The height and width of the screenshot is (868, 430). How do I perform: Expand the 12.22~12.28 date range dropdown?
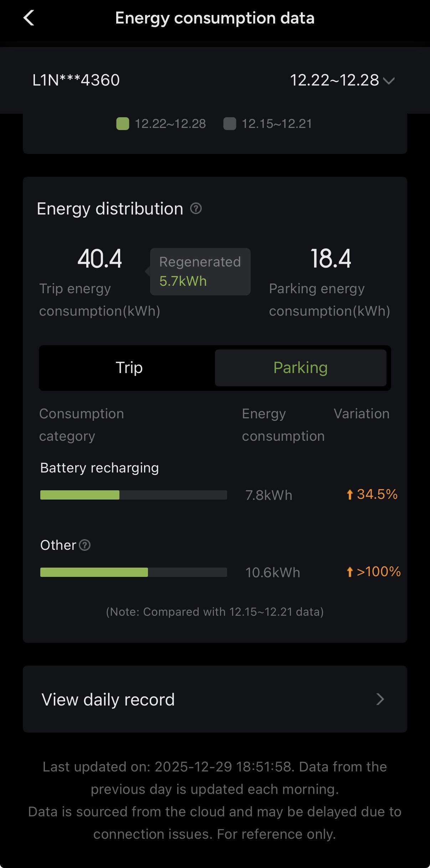click(334, 80)
